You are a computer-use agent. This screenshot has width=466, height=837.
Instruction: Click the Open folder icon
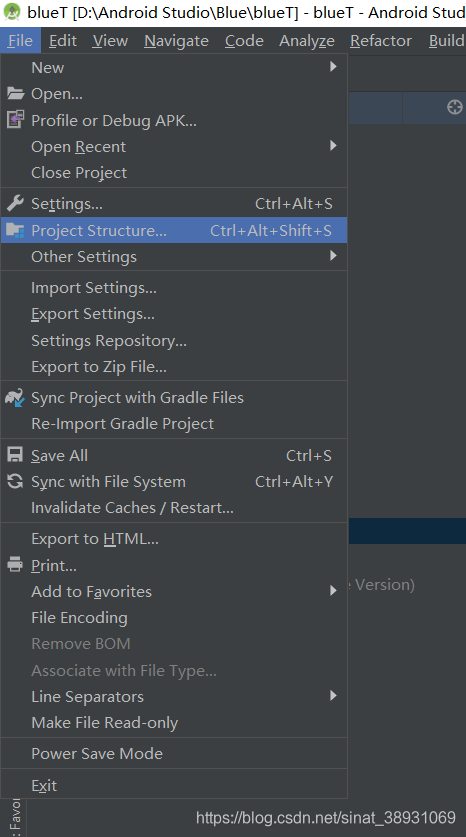coord(15,94)
